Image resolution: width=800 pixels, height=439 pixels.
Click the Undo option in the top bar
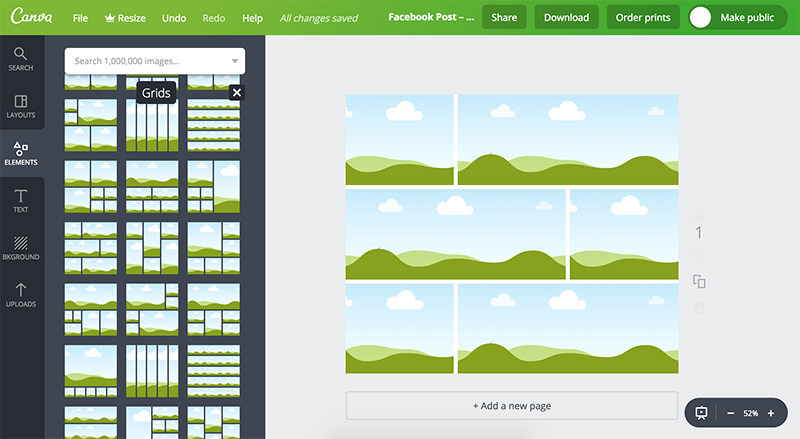[173, 18]
